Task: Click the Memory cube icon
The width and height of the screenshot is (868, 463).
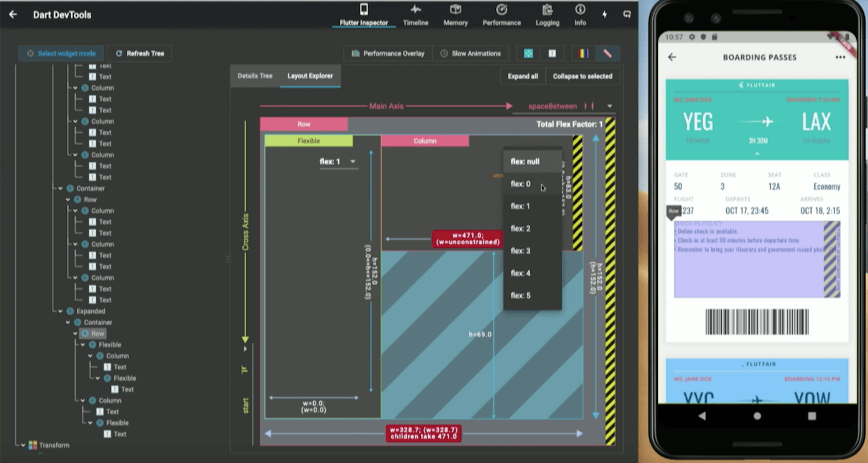Action: (x=456, y=9)
